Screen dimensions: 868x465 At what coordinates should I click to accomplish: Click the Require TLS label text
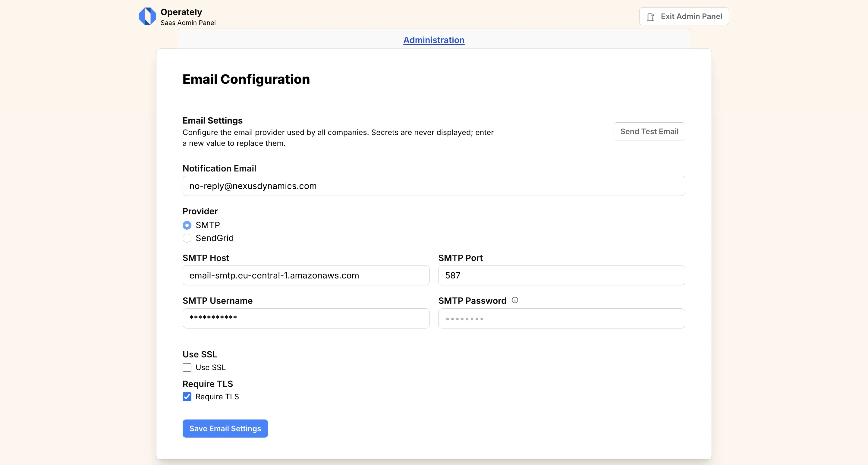tap(217, 397)
